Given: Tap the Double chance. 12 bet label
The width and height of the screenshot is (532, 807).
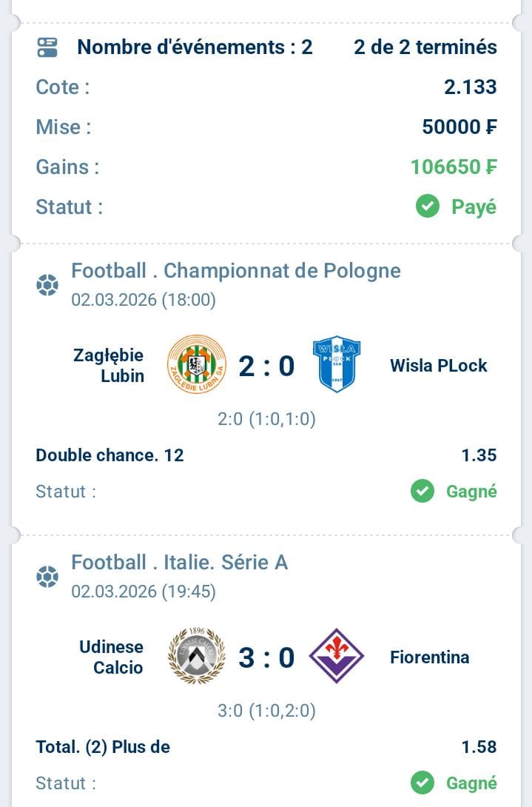Looking at the screenshot, I should [110, 455].
